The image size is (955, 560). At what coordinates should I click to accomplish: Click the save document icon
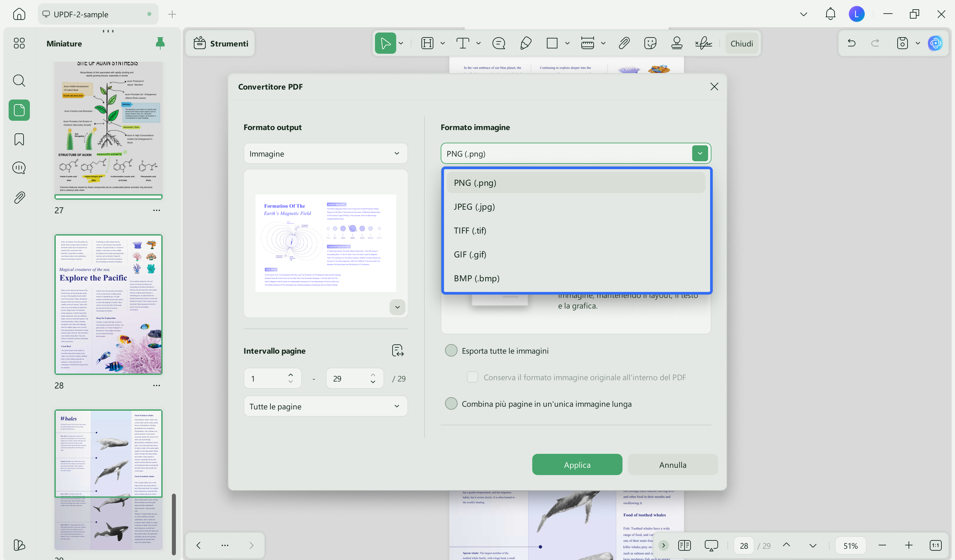(x=902, y=43)
